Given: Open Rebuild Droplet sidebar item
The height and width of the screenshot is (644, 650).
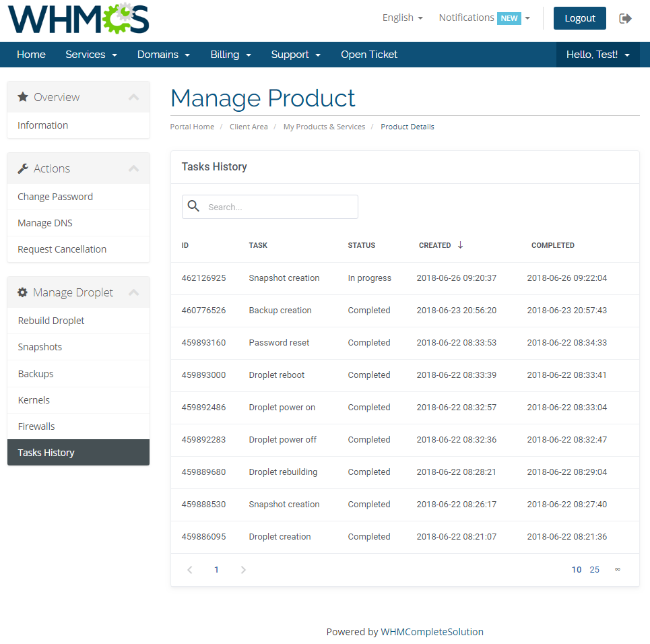Looking at the screenshot, I should (78, 321).
